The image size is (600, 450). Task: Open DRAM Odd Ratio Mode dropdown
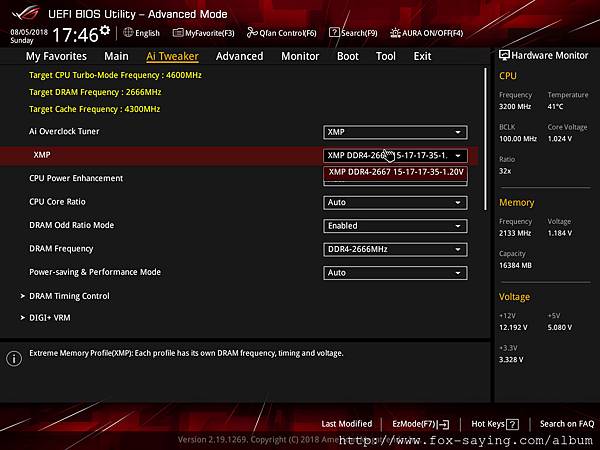tap(395, 226)
